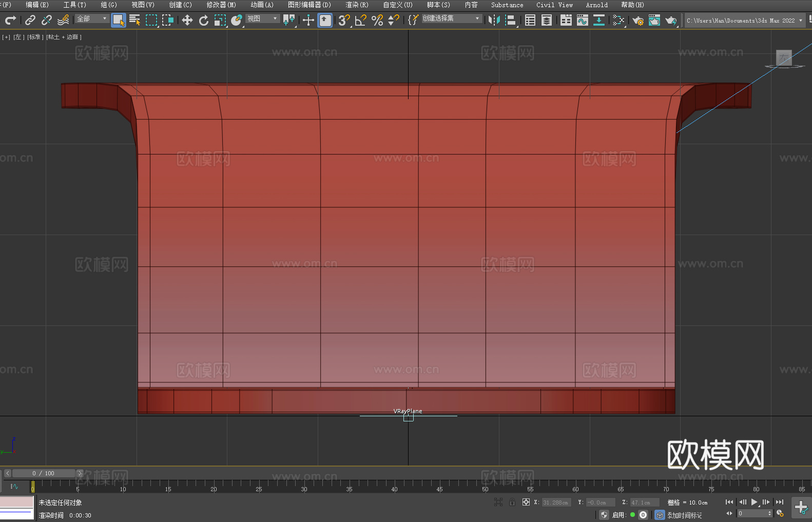Viewport: 812px width, 522px height.
Task: Click the time slider 0 / 100
Action: 44,473
